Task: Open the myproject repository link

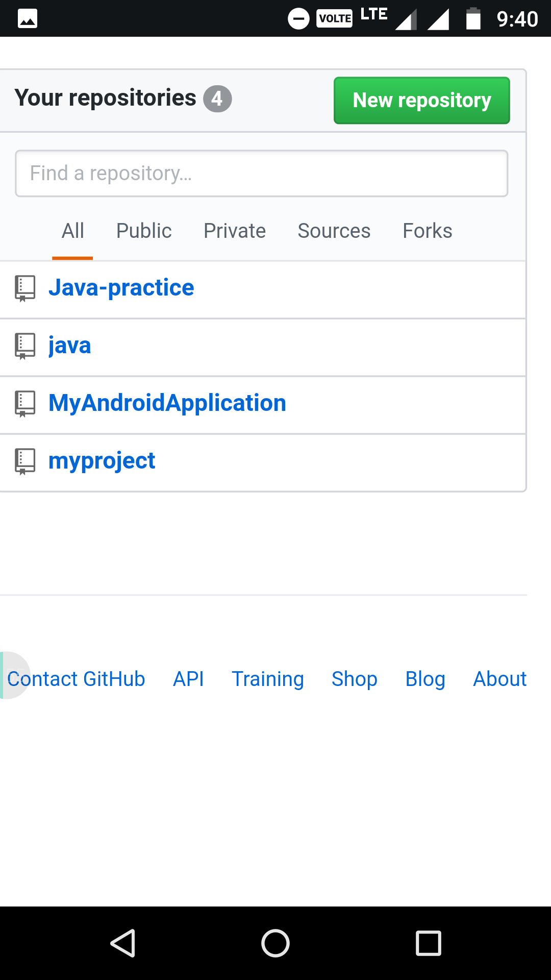Action: pyautogui.click(x=102, y=461)
